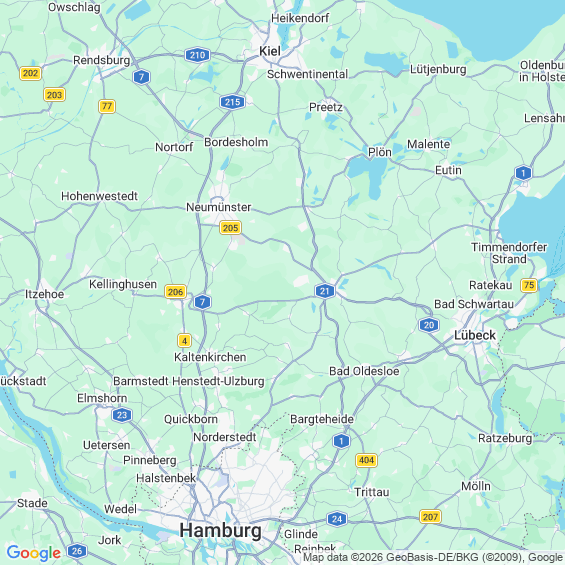The width and height of the screenshot is (565, 565).
Task: Click the A24 highway shield near Glinde
Action: point(337,519)
